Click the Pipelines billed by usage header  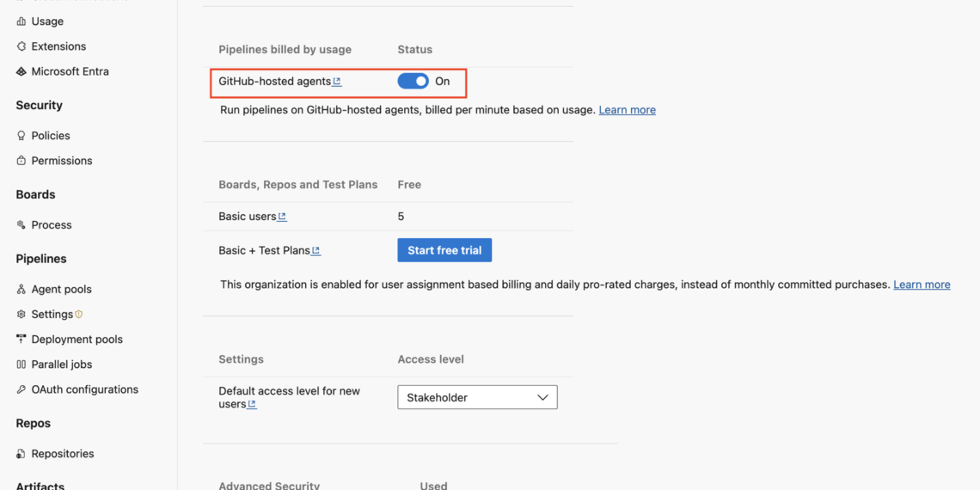(x=285, y=49)
